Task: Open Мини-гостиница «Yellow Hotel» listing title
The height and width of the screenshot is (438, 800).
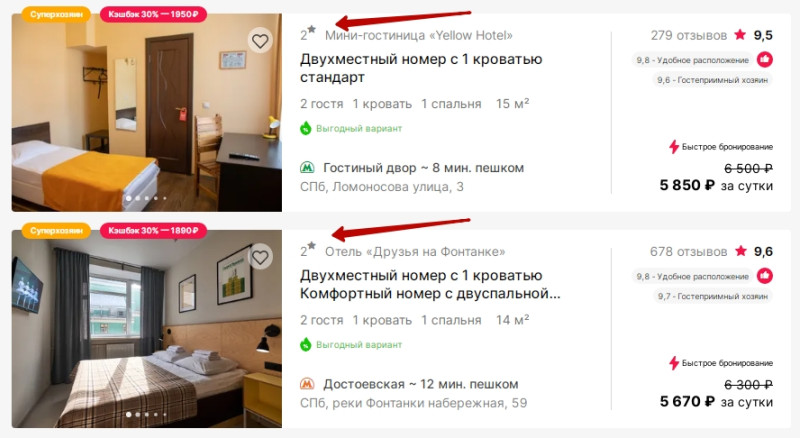Action: point(418,35)
